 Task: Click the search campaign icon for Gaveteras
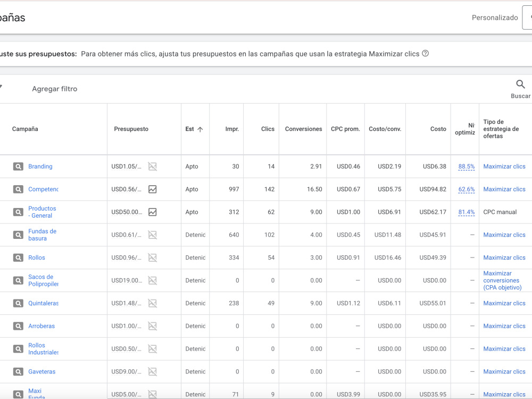coord(18,371)
